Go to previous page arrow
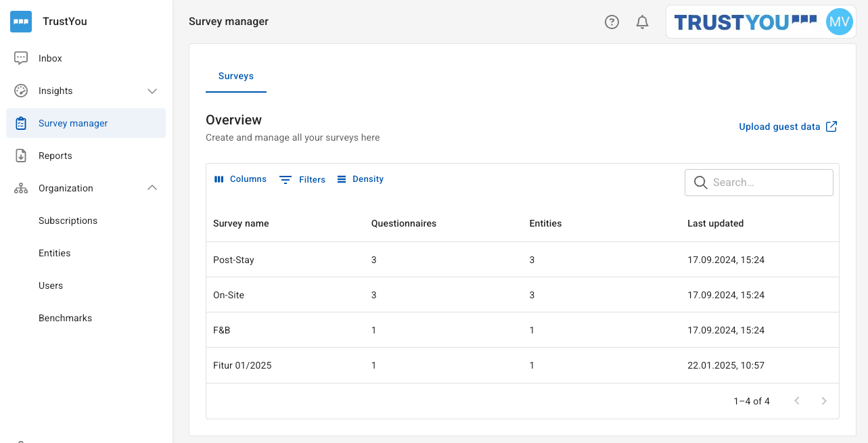The width and height of the screenshot is (868, 443). (x=797, y=401)
